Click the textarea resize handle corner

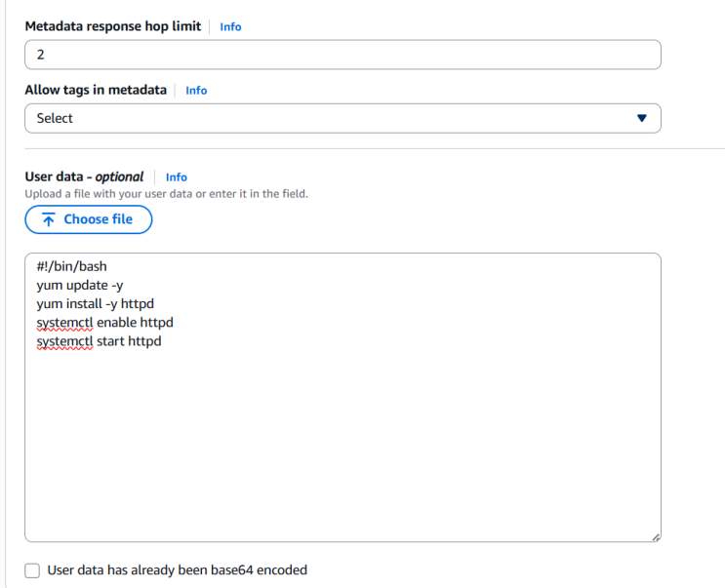[x=656, y=537]
